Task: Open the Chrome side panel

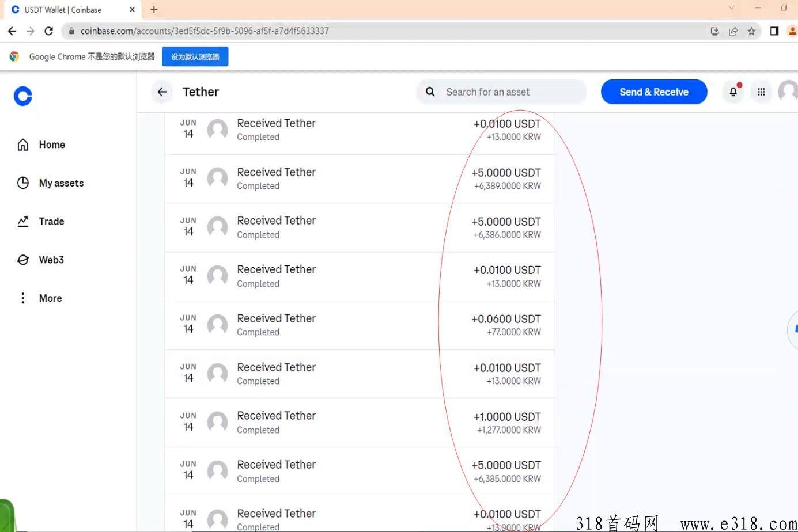Action: (x=774, y=31)
